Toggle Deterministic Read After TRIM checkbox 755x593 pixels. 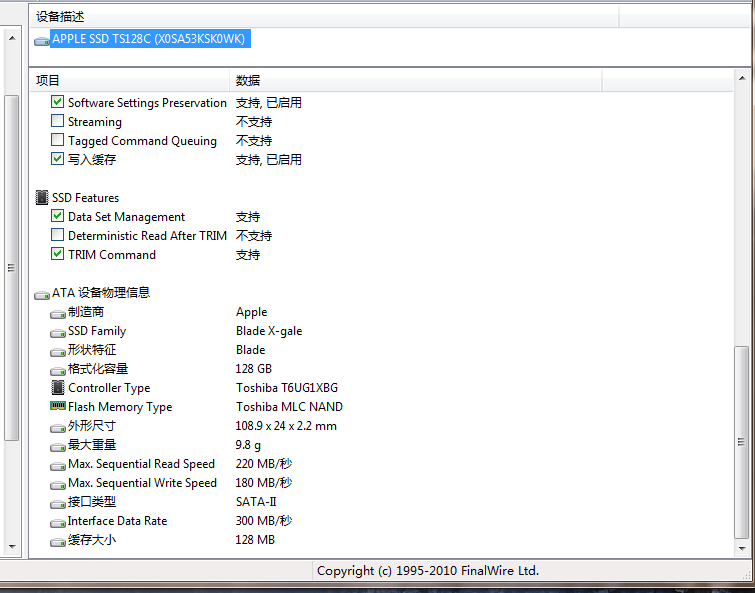coord(57,234)
